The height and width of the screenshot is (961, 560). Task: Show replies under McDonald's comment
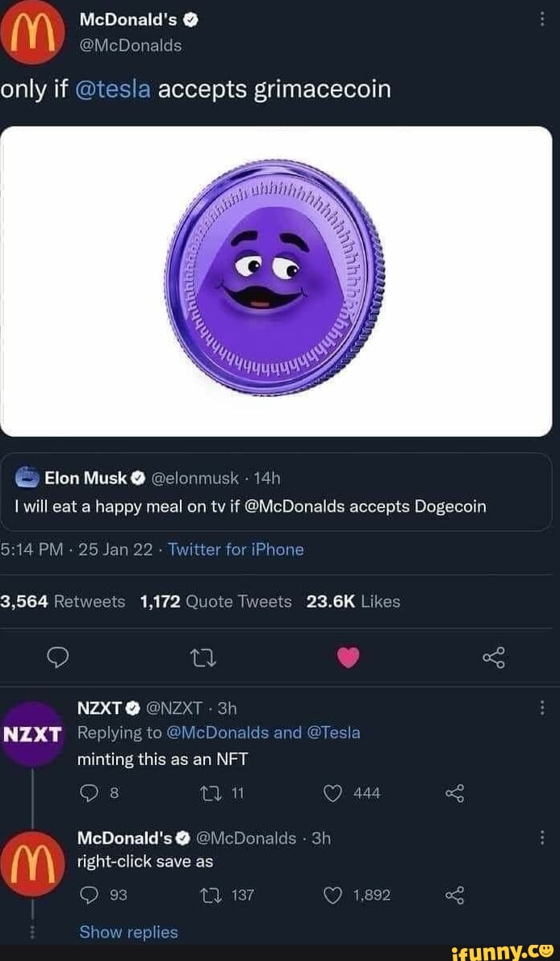[x=128, y=932]
